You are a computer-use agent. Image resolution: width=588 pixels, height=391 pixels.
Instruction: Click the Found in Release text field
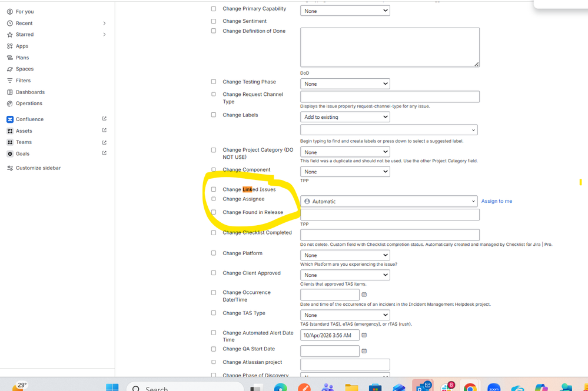click(x=390, y=215)
